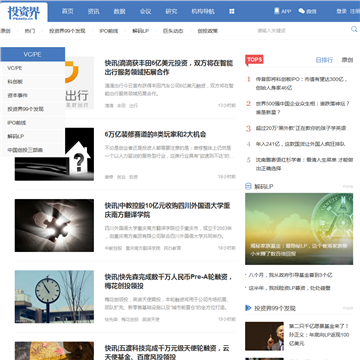The image size is (360, 360).
Task: Open the 资讯 nav item
Action: (x=94, y=11)
